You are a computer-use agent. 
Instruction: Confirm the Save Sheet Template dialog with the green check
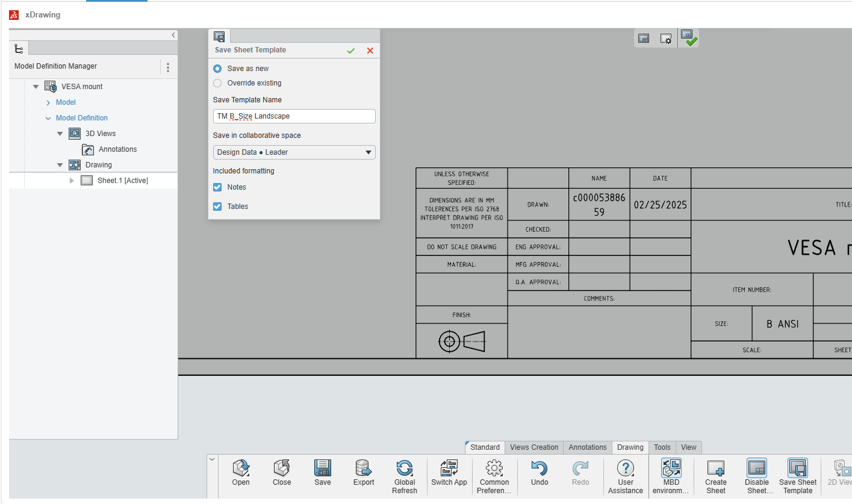tap(351, 51)
